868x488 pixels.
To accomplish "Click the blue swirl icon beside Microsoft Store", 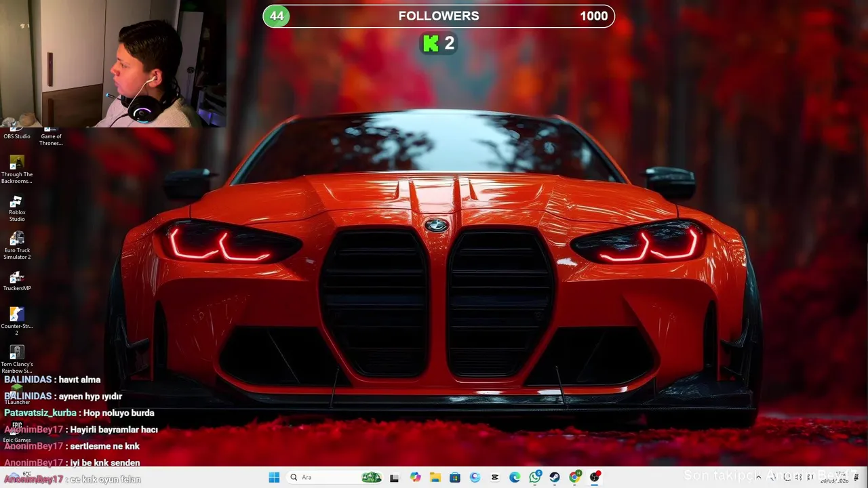I will (475, 477).
